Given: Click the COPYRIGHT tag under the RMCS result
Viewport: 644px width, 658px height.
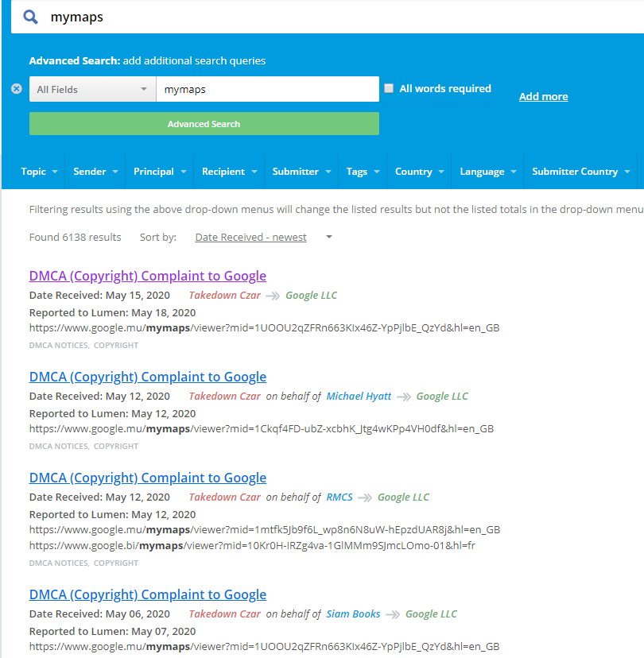Looking at the screenshot, I should [116, 563].
